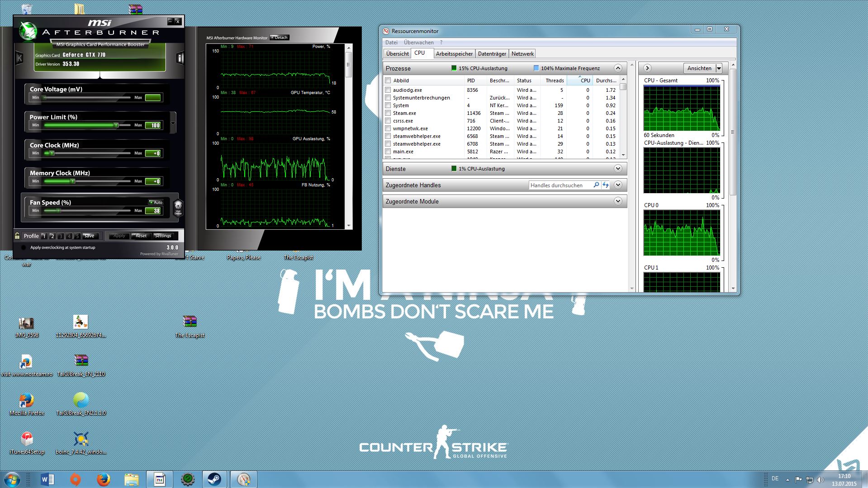Expand the Zugeordnete Handles section
This screenshot has height=488, width=868.
[618, 185]
